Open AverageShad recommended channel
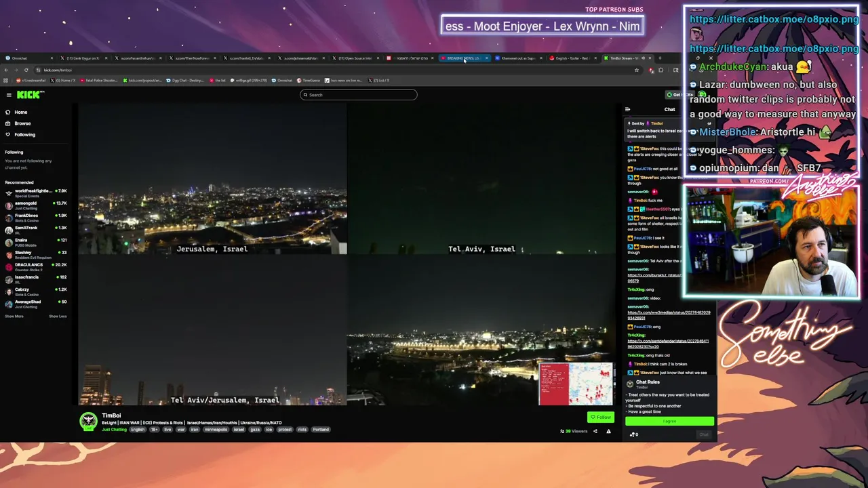 point(35,304)
